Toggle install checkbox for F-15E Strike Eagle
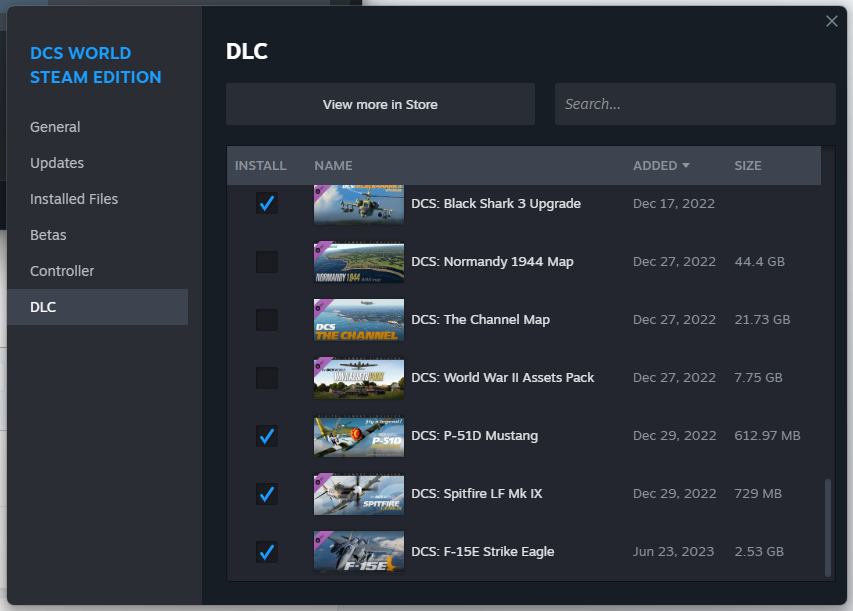This screenshot has width=853, height=611. (267, 552)
